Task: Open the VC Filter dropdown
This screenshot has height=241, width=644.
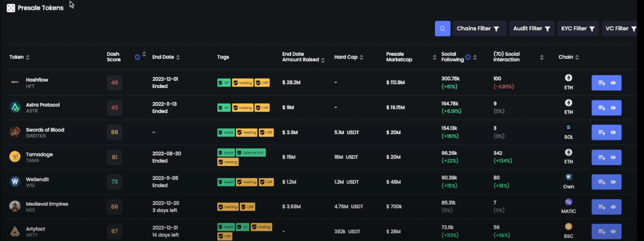Action: tap(620, 29)
